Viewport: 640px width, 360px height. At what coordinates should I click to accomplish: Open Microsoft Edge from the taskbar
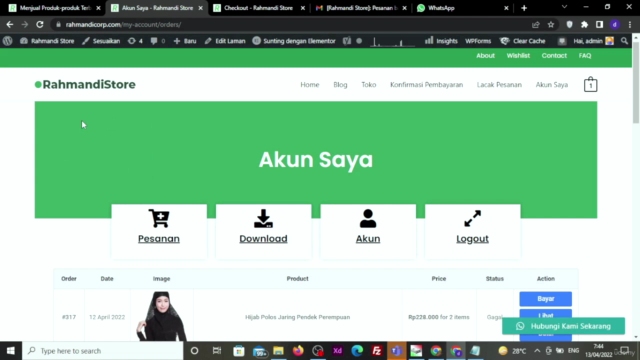[357, 351]
